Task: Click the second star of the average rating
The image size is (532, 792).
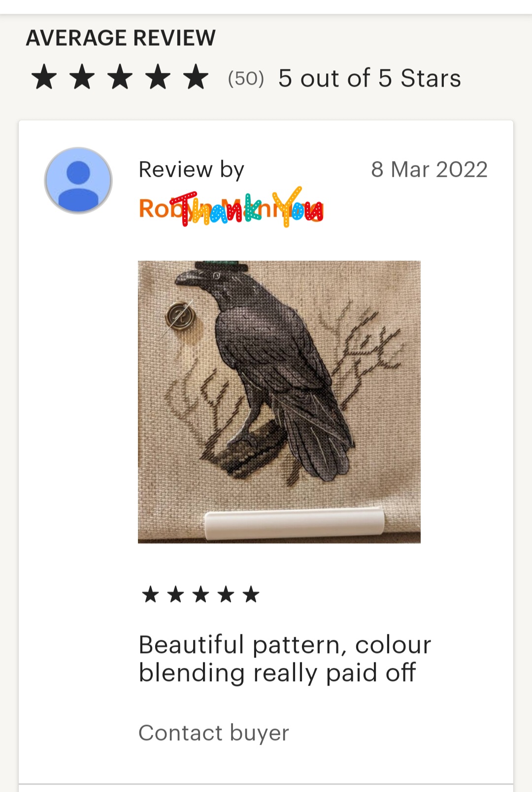Action: [82, 77]
